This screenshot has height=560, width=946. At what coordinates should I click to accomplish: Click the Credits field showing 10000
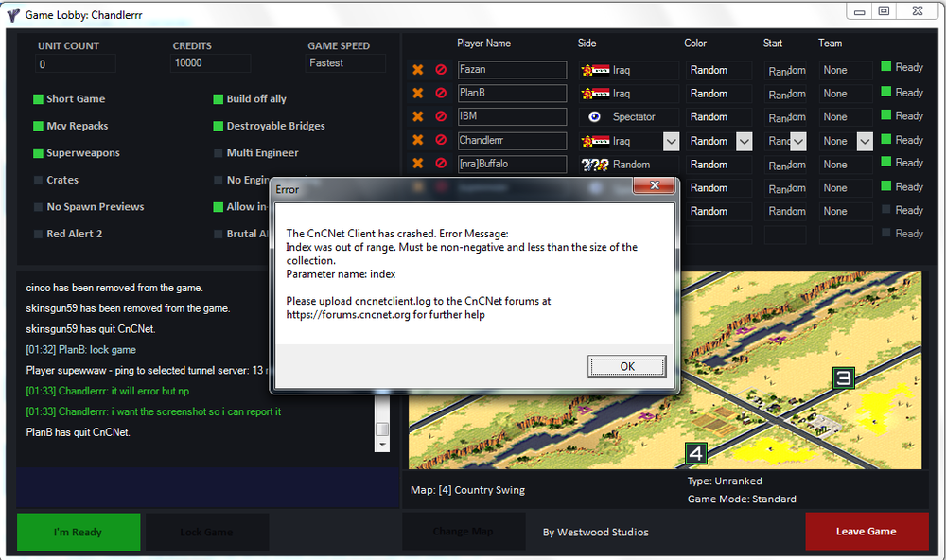(211, 63)
